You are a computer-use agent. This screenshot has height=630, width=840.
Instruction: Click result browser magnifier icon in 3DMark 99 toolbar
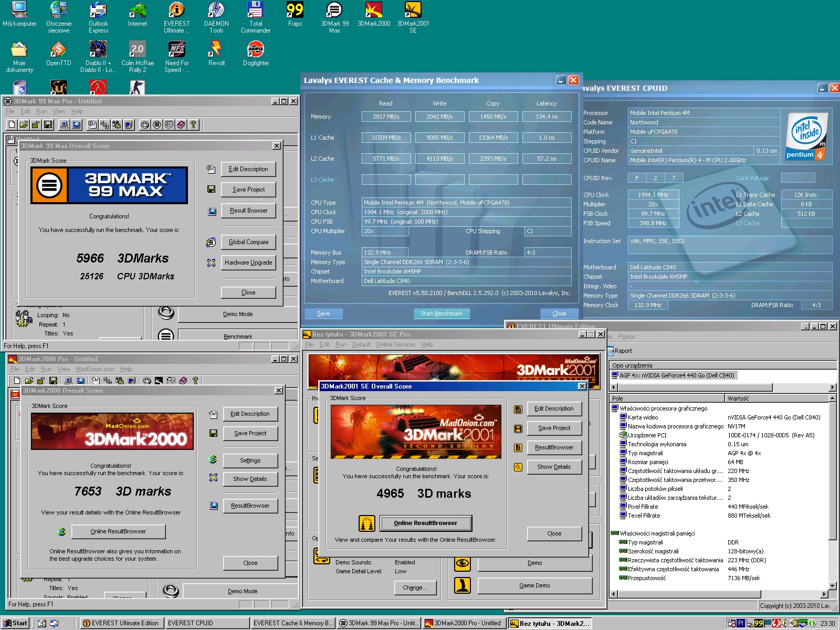76,124
